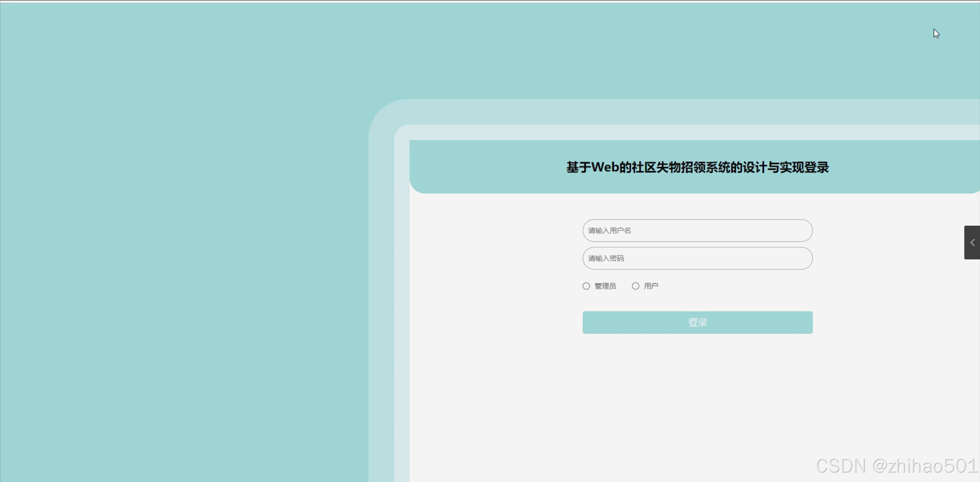Click the word Web in the title

click(605, 167)
